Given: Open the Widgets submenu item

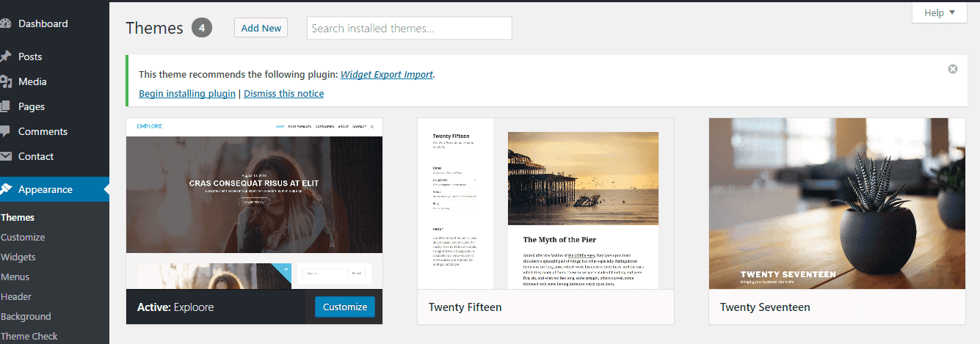Looking at the screenshot, I should [18, 257].
